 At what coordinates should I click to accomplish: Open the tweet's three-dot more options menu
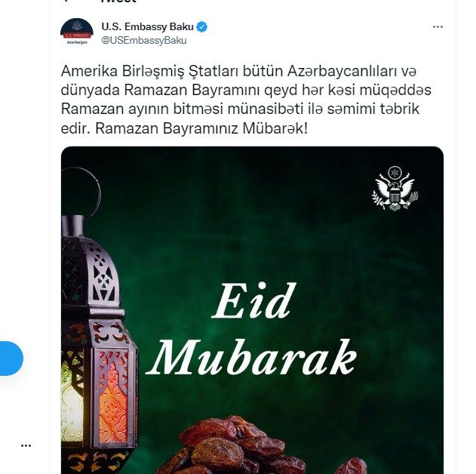437,27
